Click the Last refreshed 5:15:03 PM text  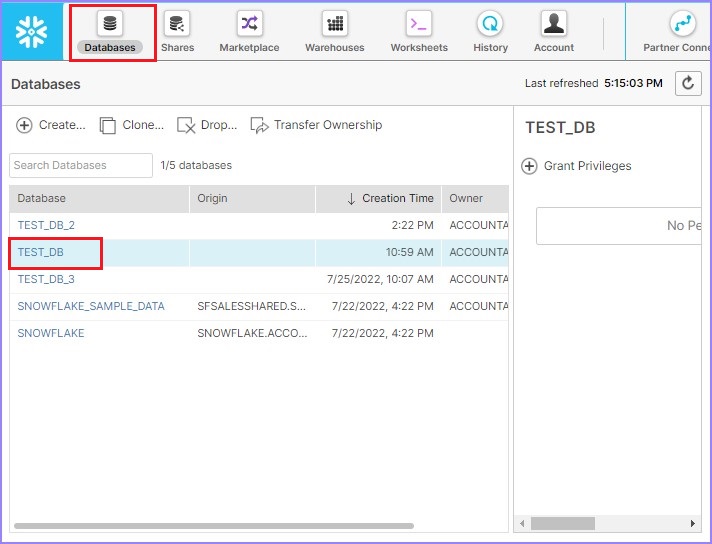pyautogui.click(x=593, y=84)
